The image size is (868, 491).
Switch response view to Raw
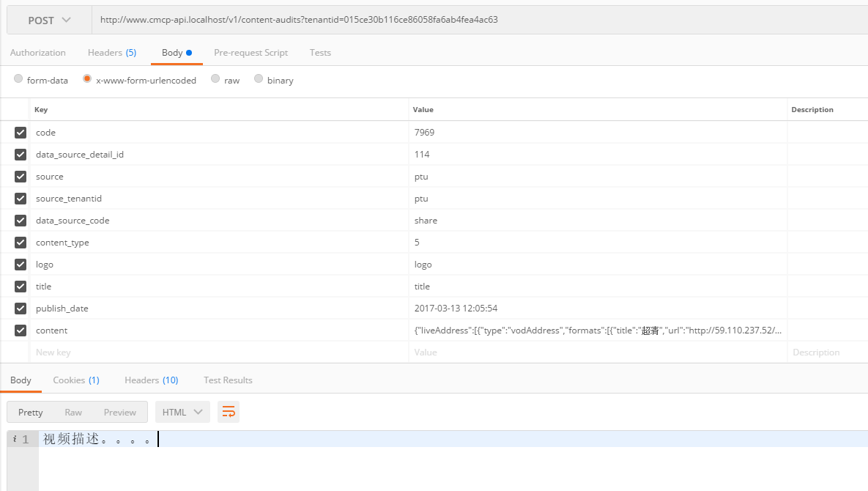coord(73,412)
